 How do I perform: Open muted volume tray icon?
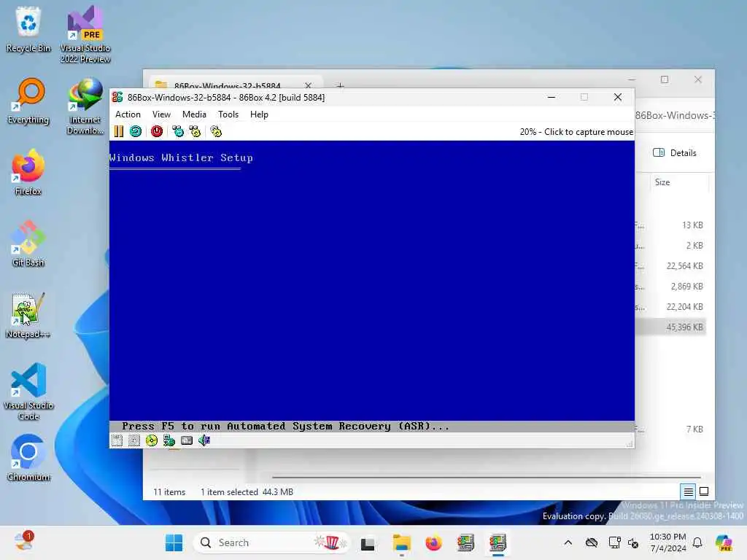(633, 542)
